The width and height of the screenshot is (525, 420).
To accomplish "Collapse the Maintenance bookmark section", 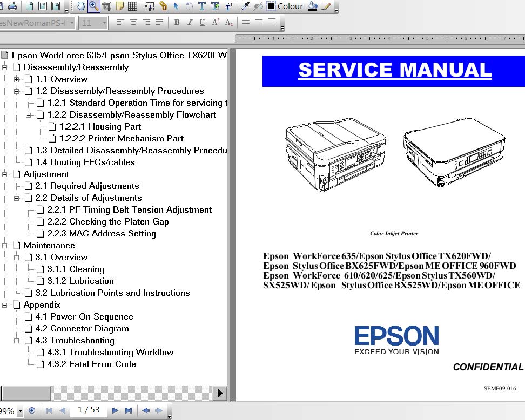I will click(x=5, y=246).
